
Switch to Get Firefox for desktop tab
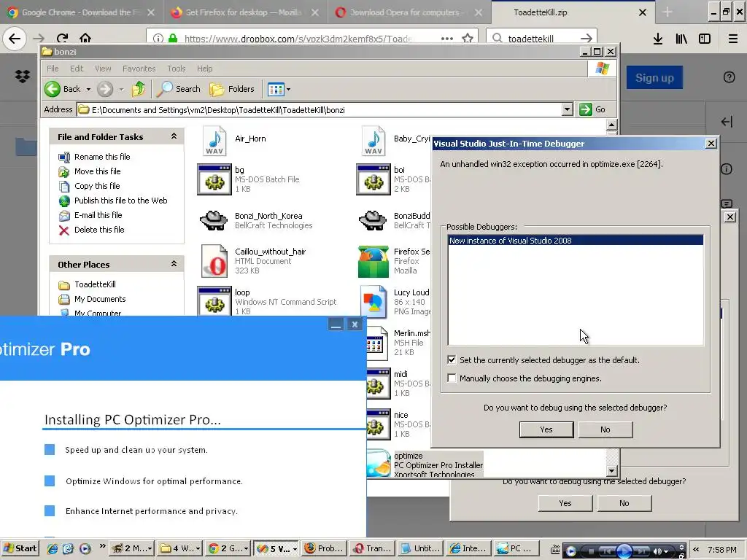(245, 12)
